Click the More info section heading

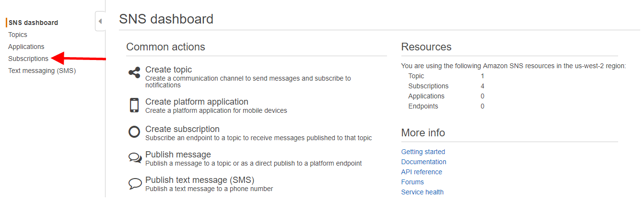(x=423, y=132)
